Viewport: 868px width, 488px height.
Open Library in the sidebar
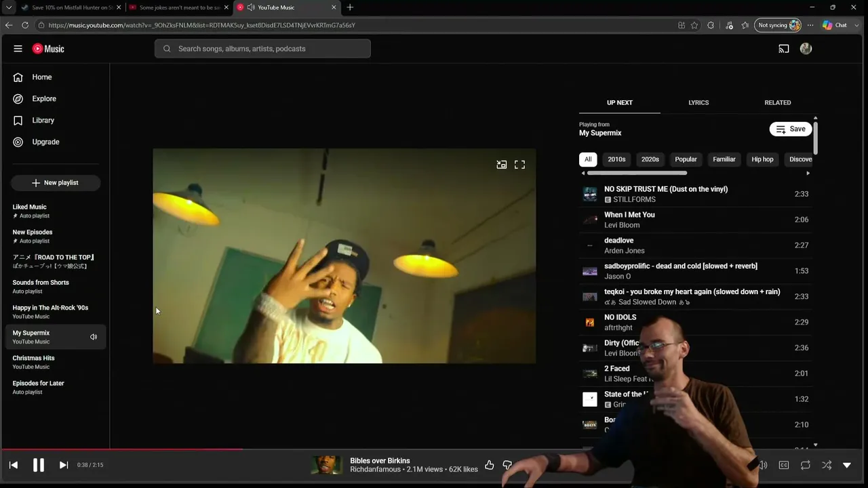[x=56, y=121]
